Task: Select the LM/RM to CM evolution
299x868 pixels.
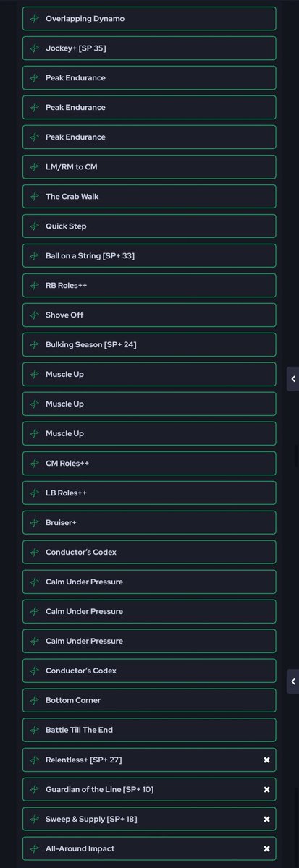Action: [x=149, y=167]
